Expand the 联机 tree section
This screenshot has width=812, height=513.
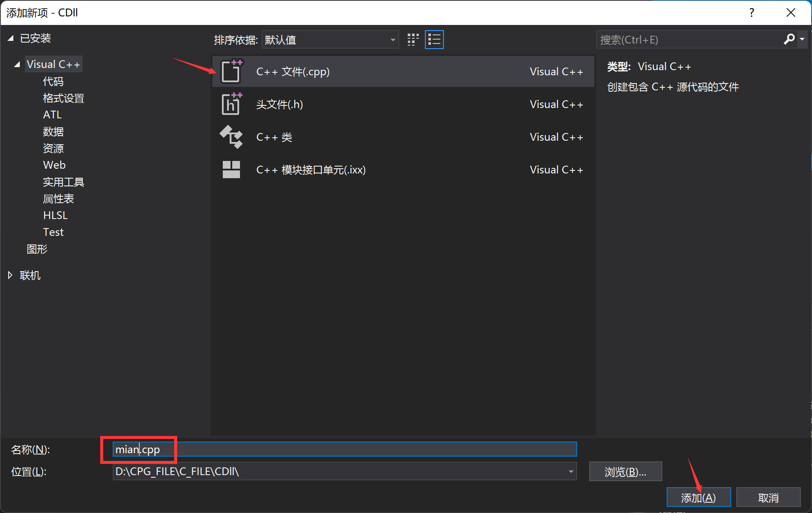coord(10,275)
